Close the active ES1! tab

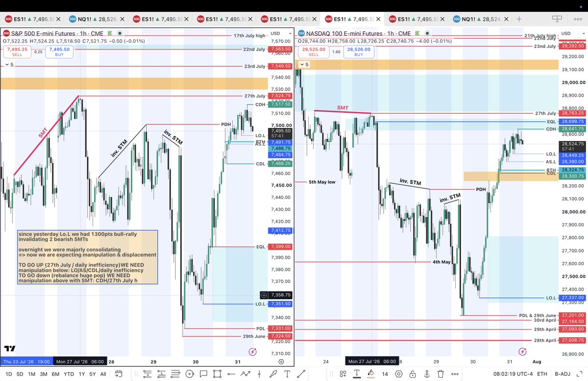378,19
